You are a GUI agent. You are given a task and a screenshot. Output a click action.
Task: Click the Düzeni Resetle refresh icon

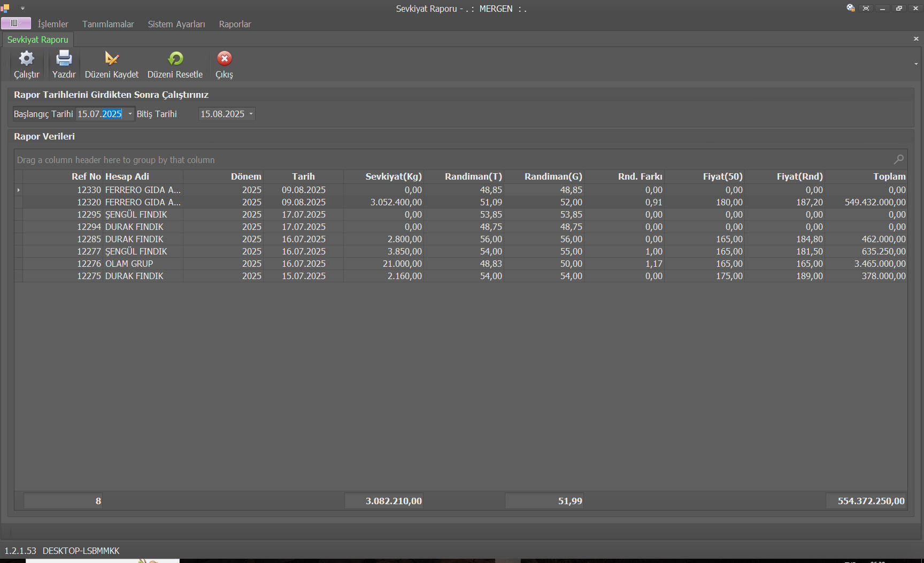tap(175, 58)
